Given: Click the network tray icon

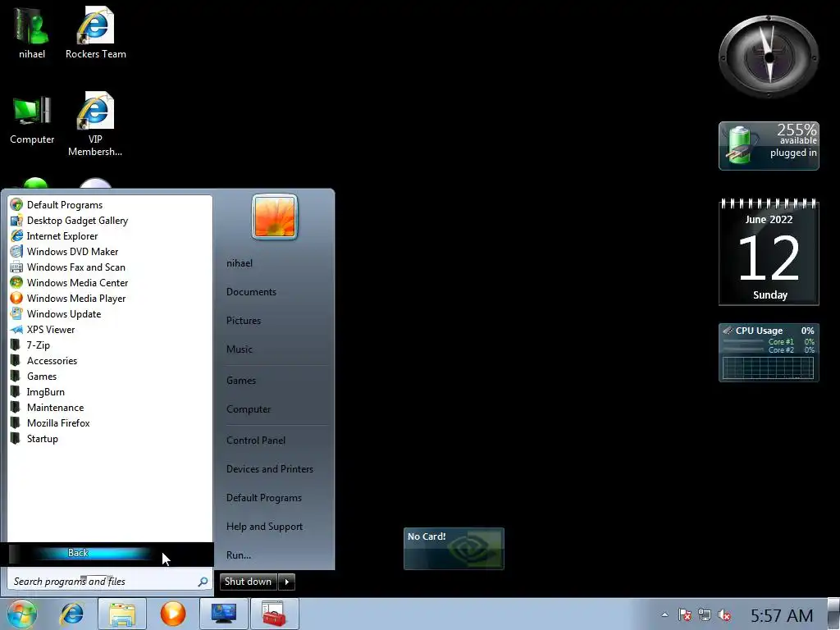Looking at the screenshot, I should tap(705, 615).
